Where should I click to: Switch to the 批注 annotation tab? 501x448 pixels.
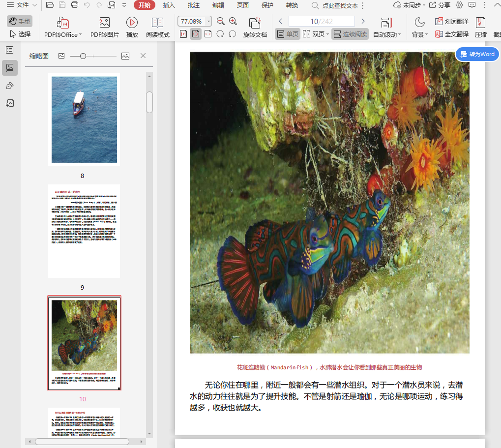(x=194, y=5)
